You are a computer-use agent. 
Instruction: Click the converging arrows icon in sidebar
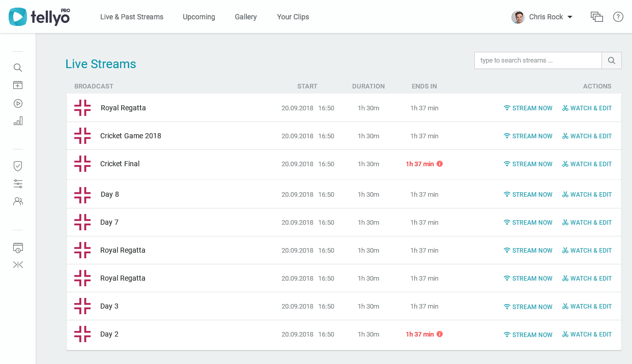click(x=18, y=264)
